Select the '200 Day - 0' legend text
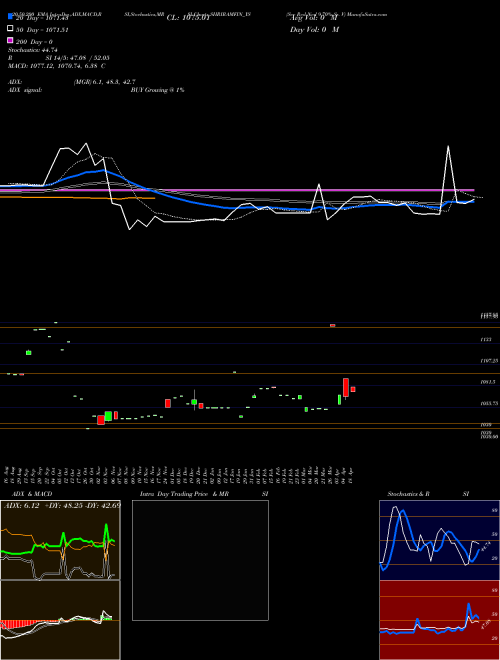Image resolution: width=500 pixels, height=660 pixels. [34, 42]
